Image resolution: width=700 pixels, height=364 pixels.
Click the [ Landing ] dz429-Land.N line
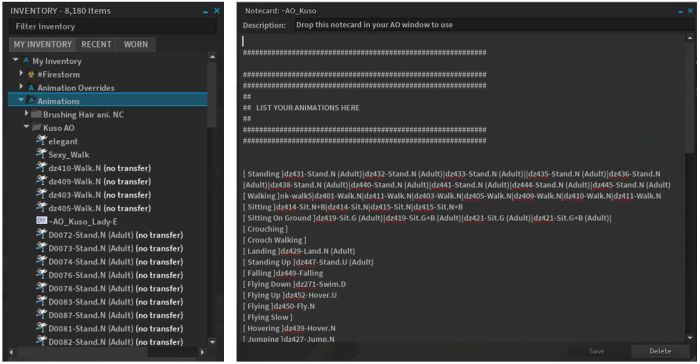[x=299, y=251]
